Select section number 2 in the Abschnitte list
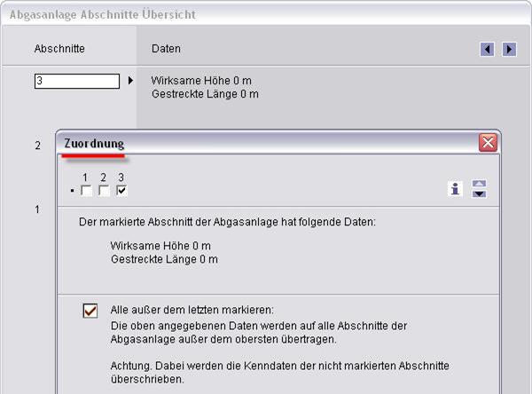 coord(37,146)
